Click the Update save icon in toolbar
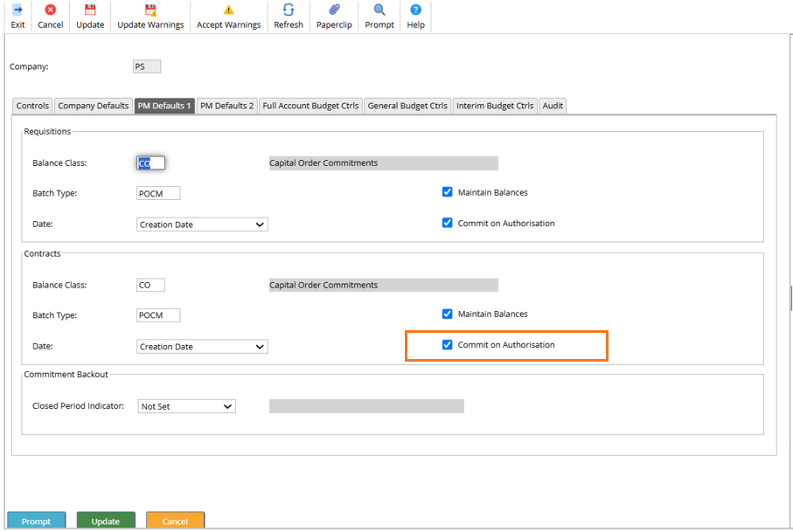793x532 pixels. 90,10
